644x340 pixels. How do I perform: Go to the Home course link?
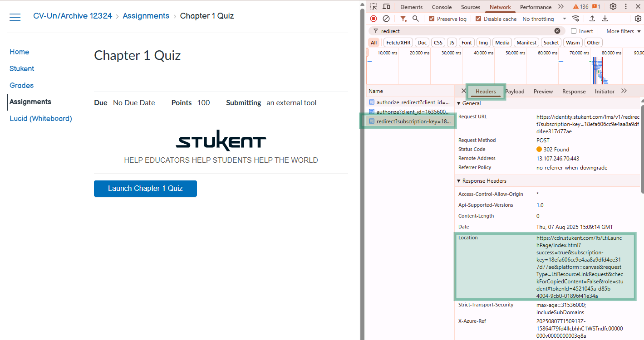20,52
